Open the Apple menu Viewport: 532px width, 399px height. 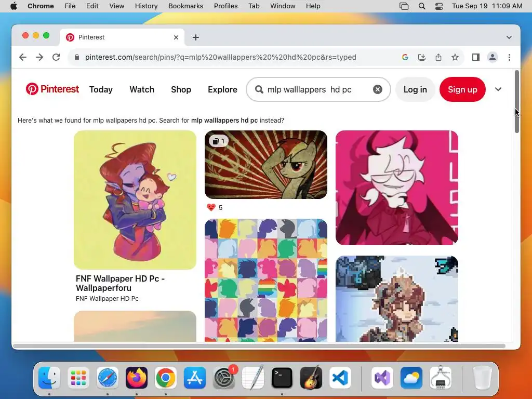pyautogui.click(x=14, y=6)
